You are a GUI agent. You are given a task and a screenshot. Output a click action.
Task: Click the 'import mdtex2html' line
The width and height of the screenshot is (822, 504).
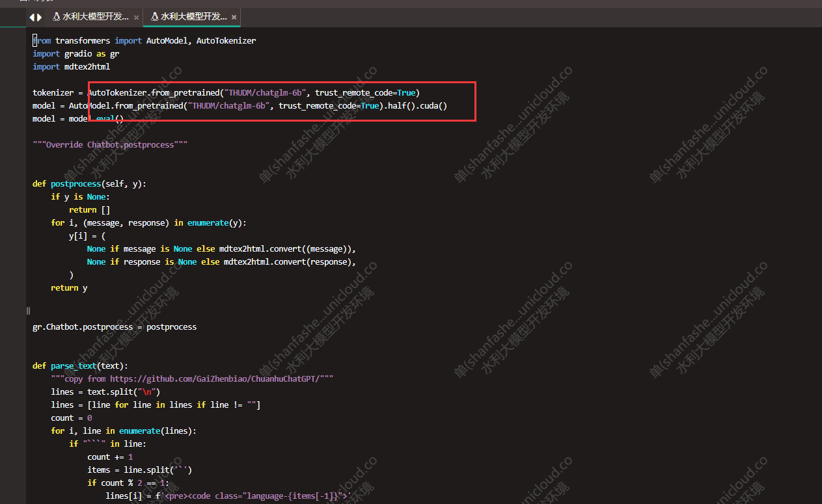[72, 66]
